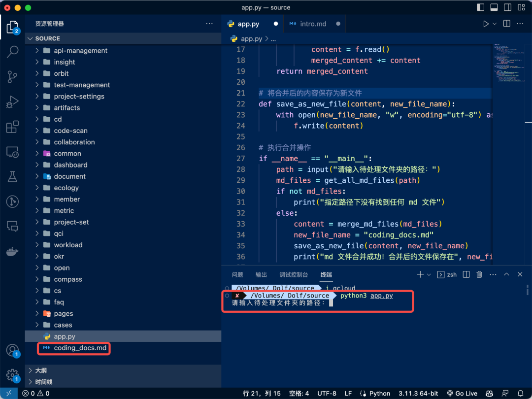The image size is (532, 399).
Task: Open the new terminal profile dropdown
Action: (429, 274)
